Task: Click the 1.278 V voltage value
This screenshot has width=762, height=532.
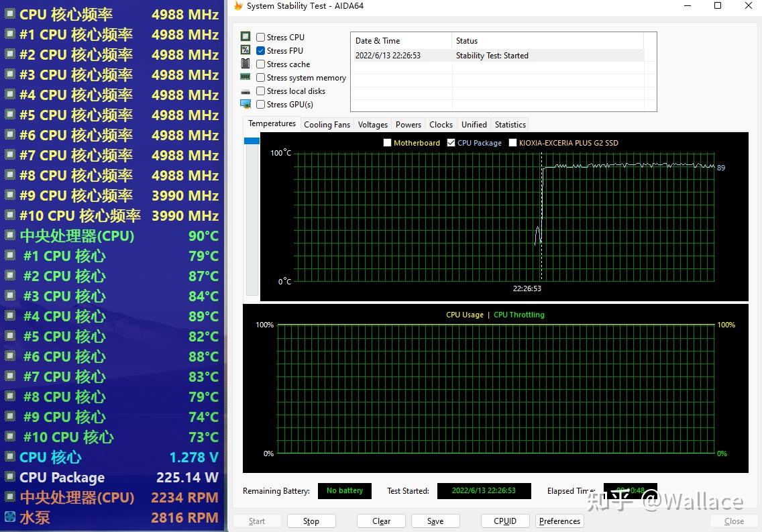Action: coord(194,457)
